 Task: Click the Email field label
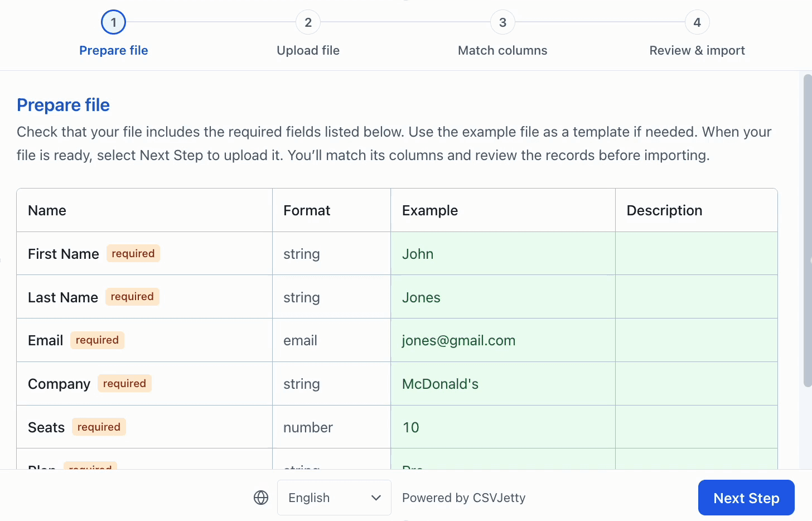pyautogui.click(x=46, y=340)
